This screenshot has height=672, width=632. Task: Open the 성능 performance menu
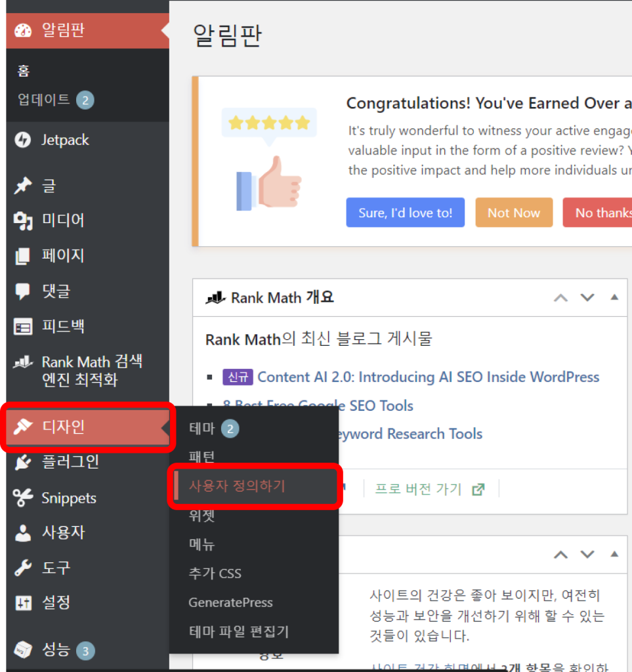pos(87,650)
